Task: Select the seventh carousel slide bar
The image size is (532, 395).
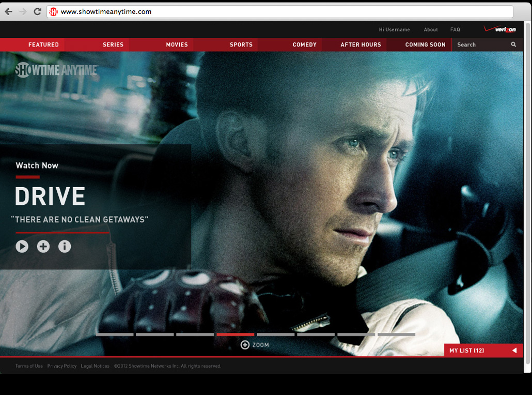Action: tap(356, 335)
